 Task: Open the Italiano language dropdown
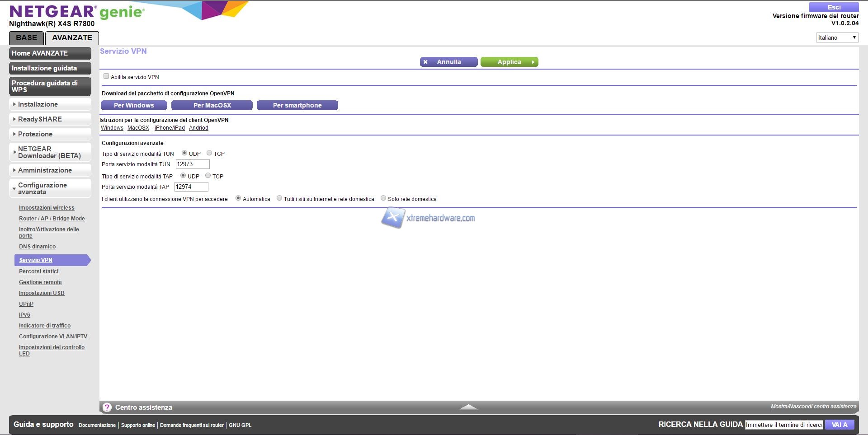(837, 37)
